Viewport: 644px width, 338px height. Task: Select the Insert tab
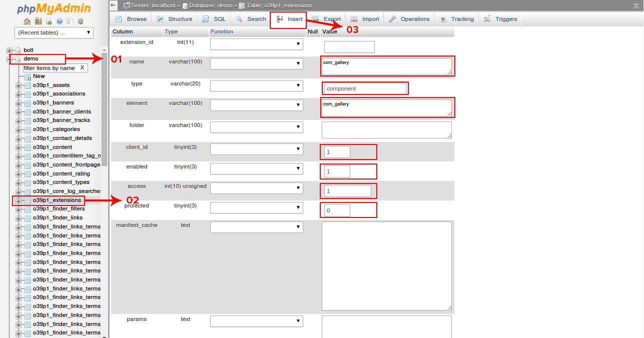(289, 19)
